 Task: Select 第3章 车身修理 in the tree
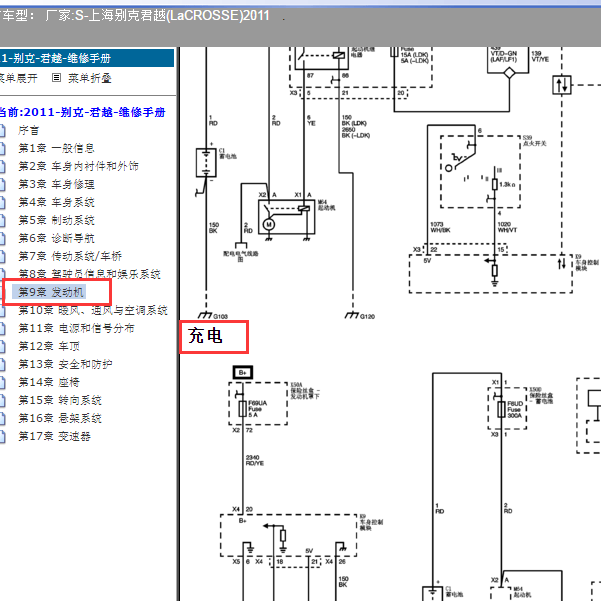[56, 184]
